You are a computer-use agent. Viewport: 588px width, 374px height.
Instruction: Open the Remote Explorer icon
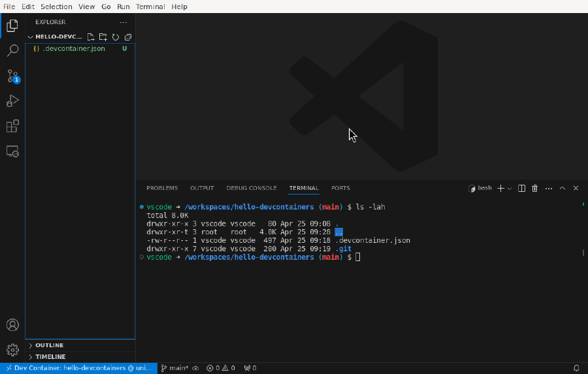(12, 151)
